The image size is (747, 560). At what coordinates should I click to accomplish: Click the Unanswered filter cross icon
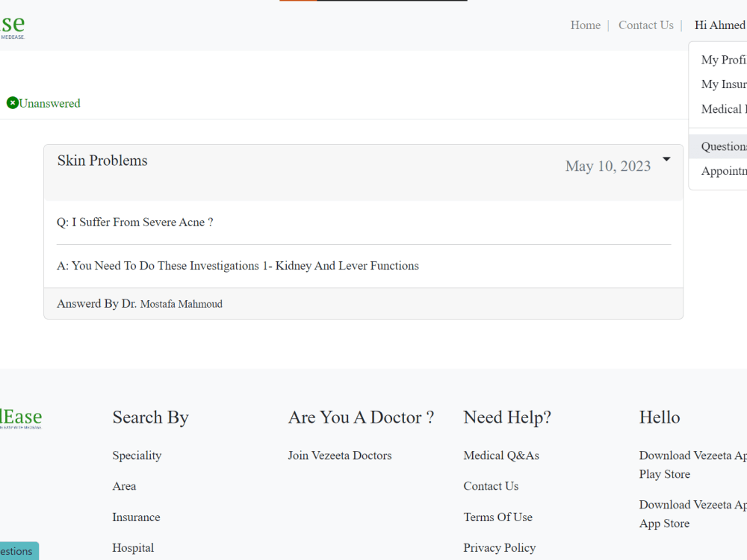13,103
